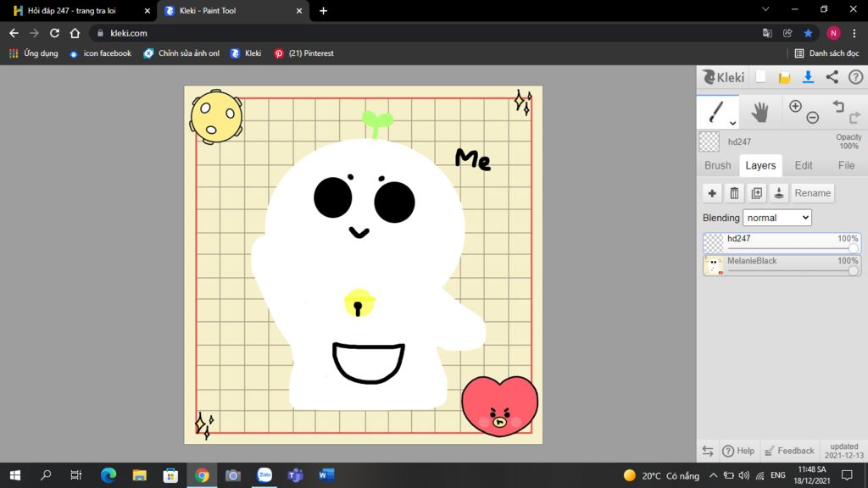Screen dimensions: 868x488
Task: Open the Windows Start menu
Action: point(15,475)
